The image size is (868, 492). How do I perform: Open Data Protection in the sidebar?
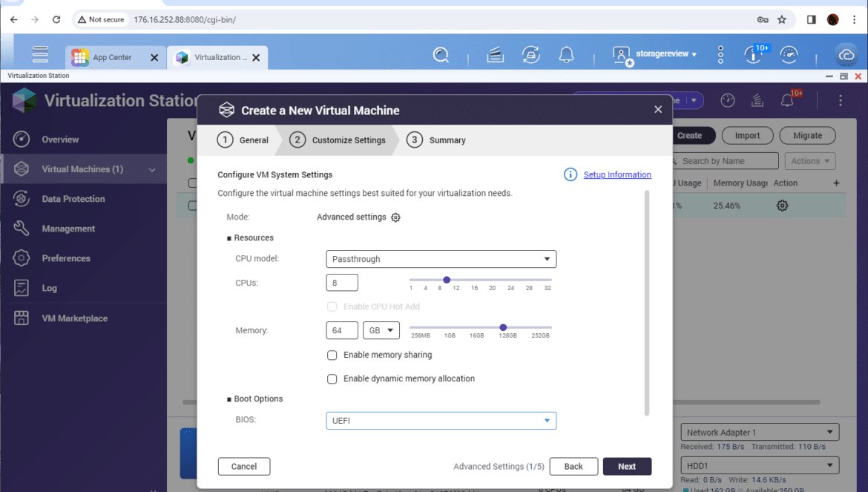point(84,199)
